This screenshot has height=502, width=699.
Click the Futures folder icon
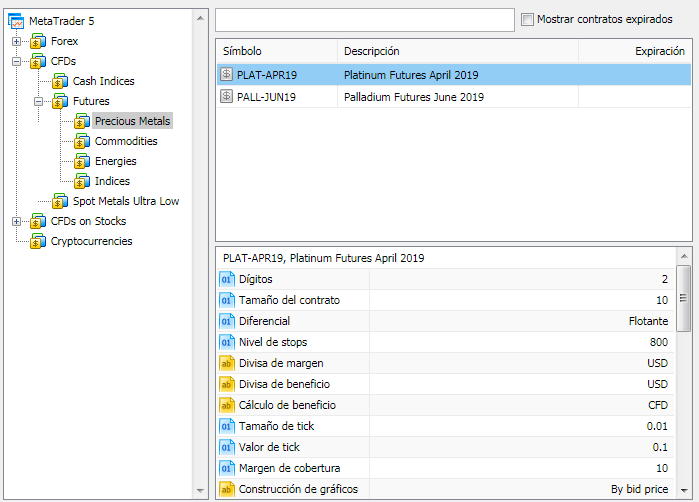click(60, 101)
